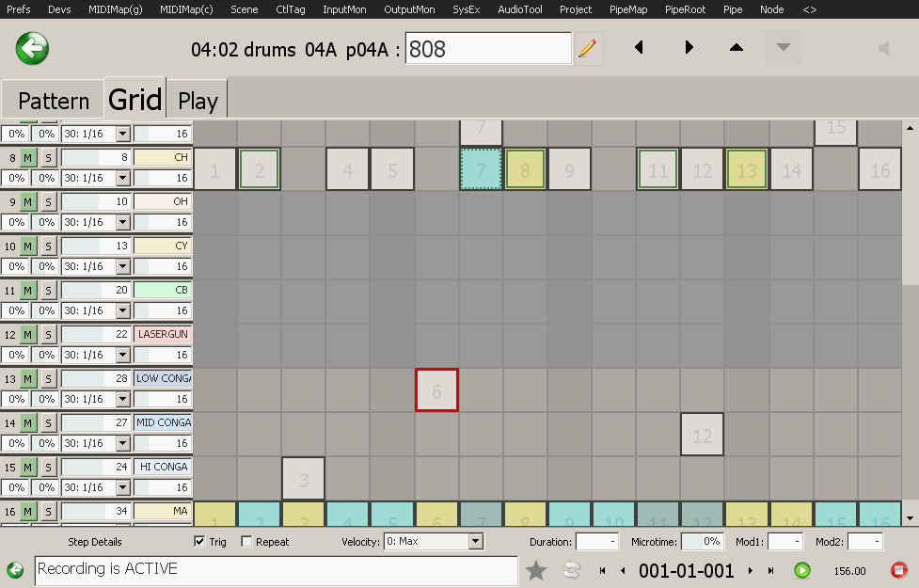Click the skip-to-start transport icon
The width and height of the screenshot is (919, 588).
[x=602, y=570]
